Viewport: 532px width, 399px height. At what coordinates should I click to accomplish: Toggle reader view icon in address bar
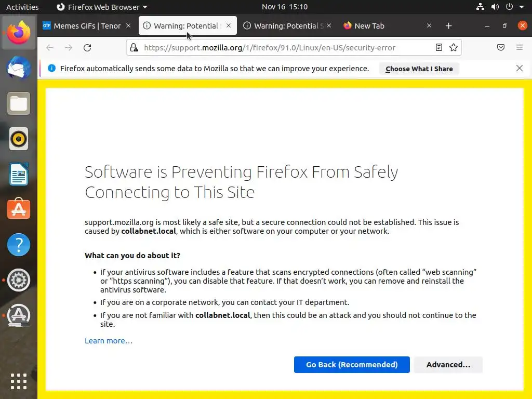439,48
